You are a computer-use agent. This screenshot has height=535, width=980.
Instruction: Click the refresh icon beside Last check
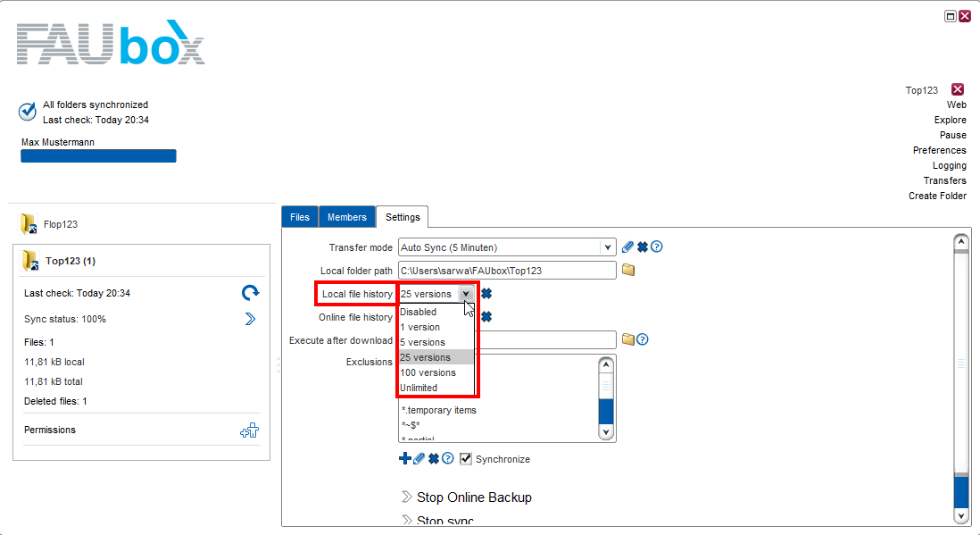251,293
